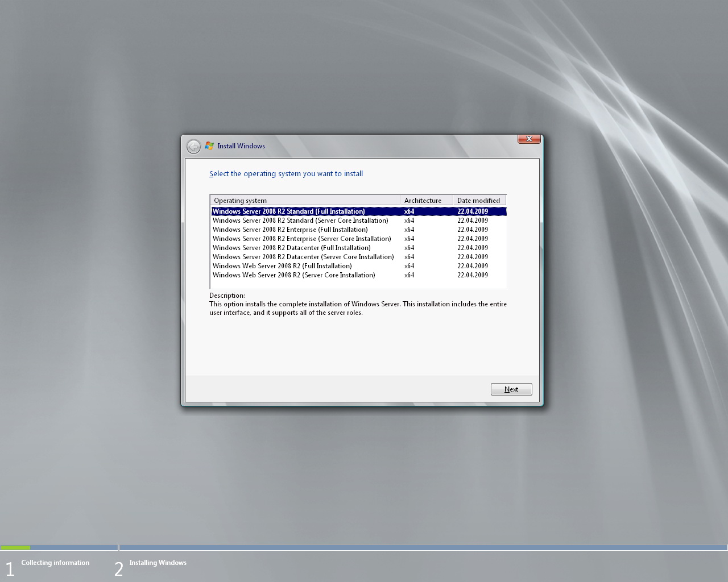Click the back arrow button
The width and height of the screenshot is (728, 582).
click(193, 147)
